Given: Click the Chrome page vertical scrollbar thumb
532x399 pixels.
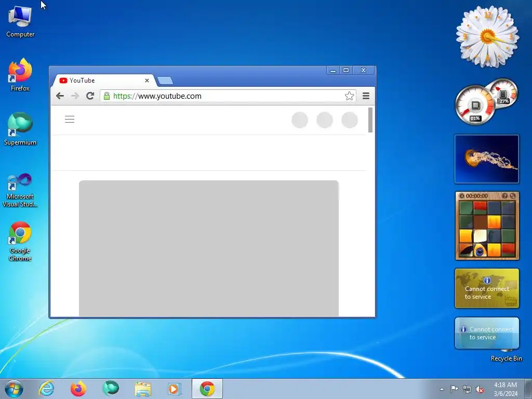Looking at the screenshot, I should 370,120.
